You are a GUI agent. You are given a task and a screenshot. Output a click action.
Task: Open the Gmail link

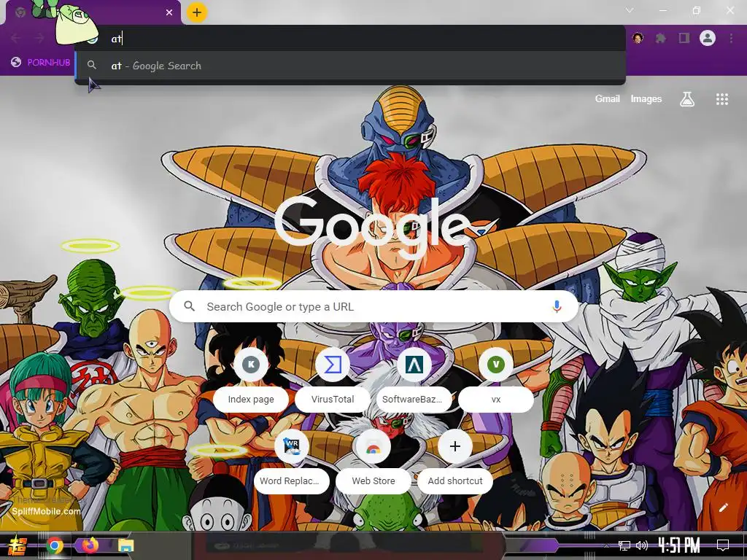[608, 99]
